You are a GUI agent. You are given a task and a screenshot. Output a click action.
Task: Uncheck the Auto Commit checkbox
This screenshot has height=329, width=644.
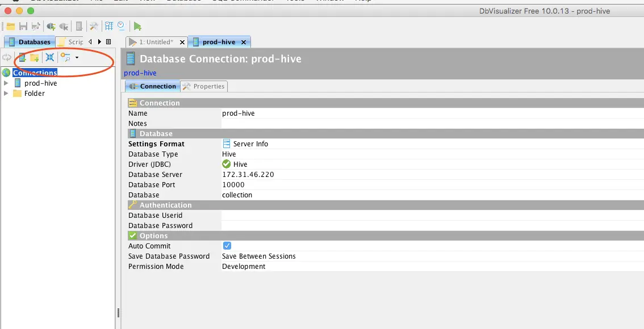[x=227, y=246]
